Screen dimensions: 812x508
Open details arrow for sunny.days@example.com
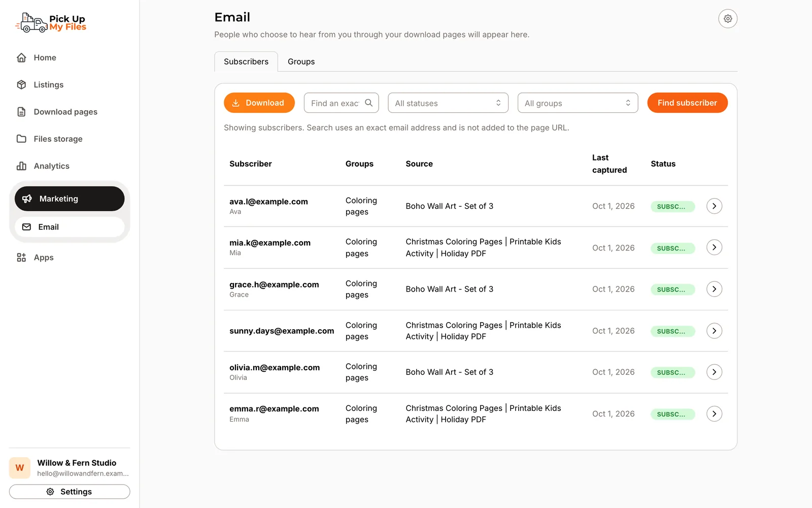[x=714, y=331]
